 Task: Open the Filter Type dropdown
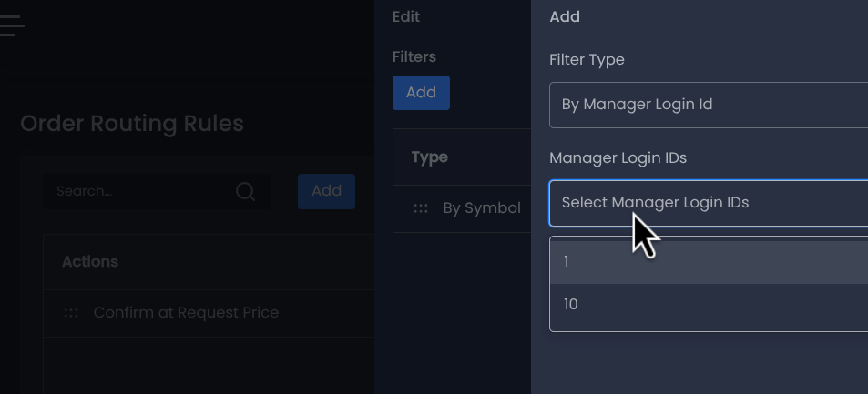pyautogui.click(x=709, y=105)
